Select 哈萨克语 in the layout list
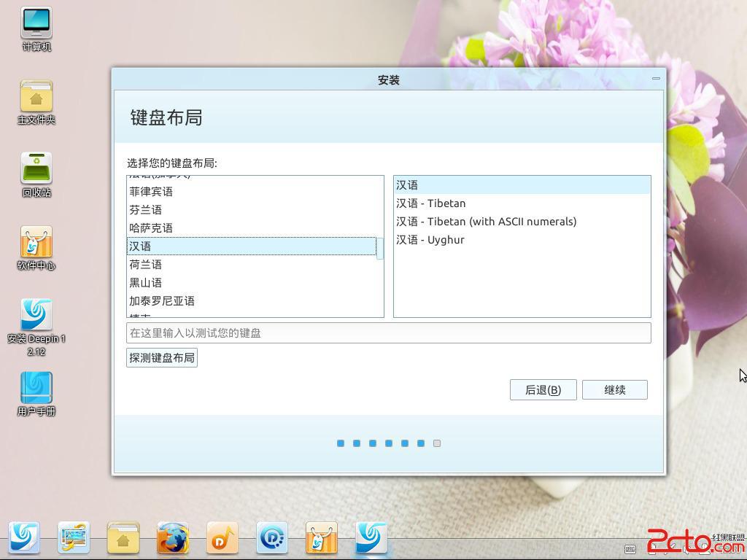 pos(252,227)
